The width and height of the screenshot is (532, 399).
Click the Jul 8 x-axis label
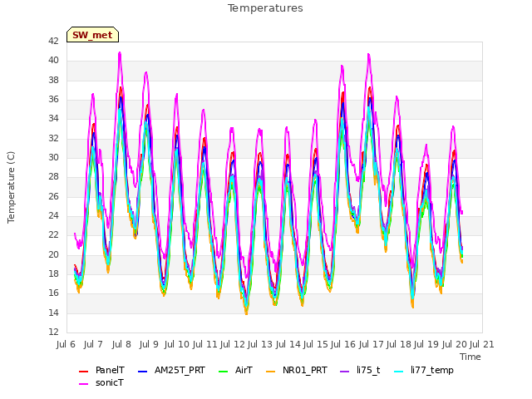(x=121, y=344)
